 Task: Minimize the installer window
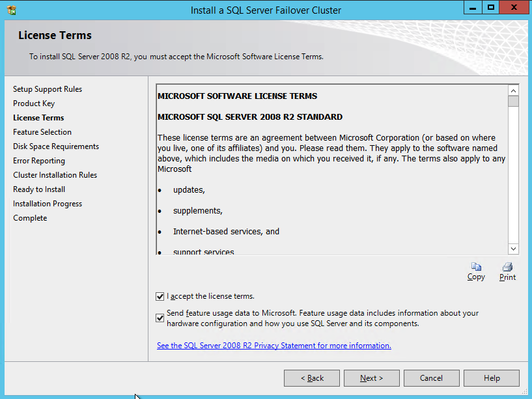[473, 8]
